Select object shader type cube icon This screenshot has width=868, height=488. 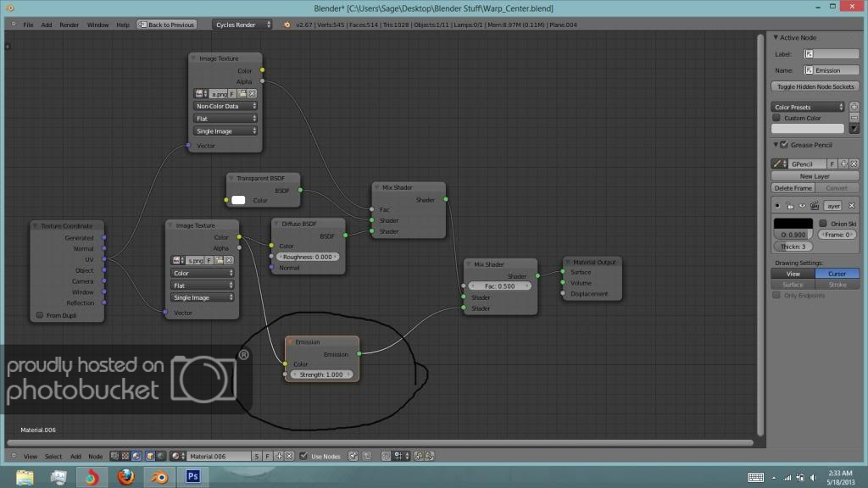[150, 457]
